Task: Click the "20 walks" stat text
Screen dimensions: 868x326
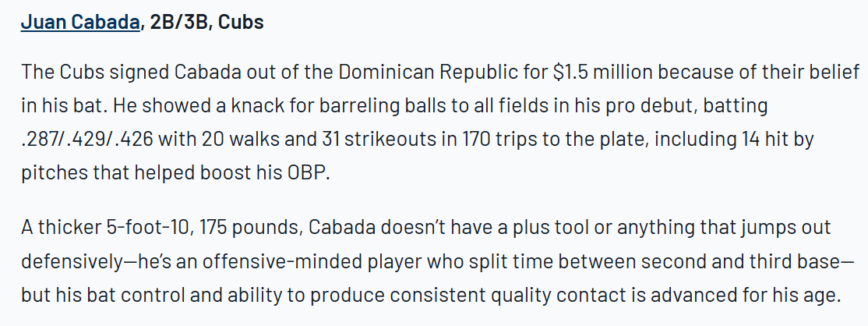Action: click(235, 138)
